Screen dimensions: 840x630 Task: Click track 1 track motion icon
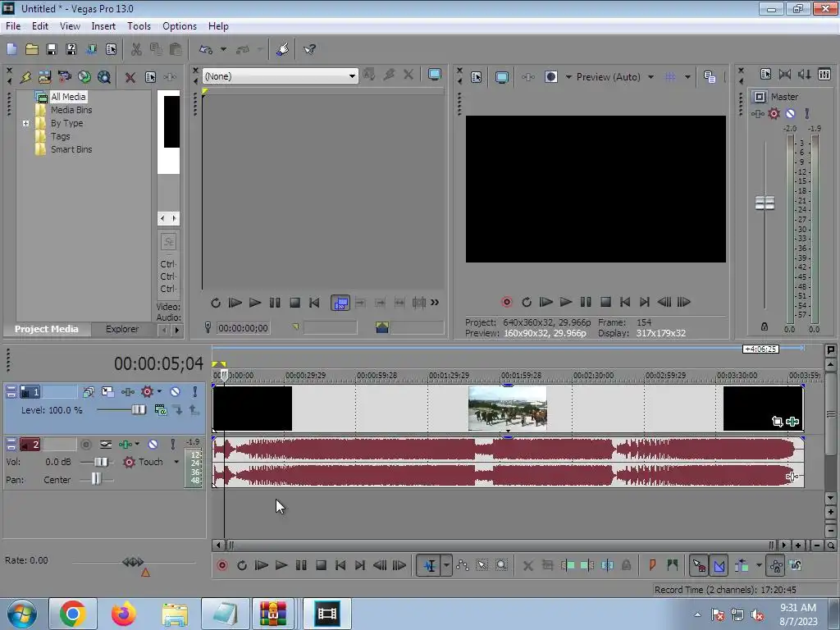pyautogui.click(x=107, y=391)
